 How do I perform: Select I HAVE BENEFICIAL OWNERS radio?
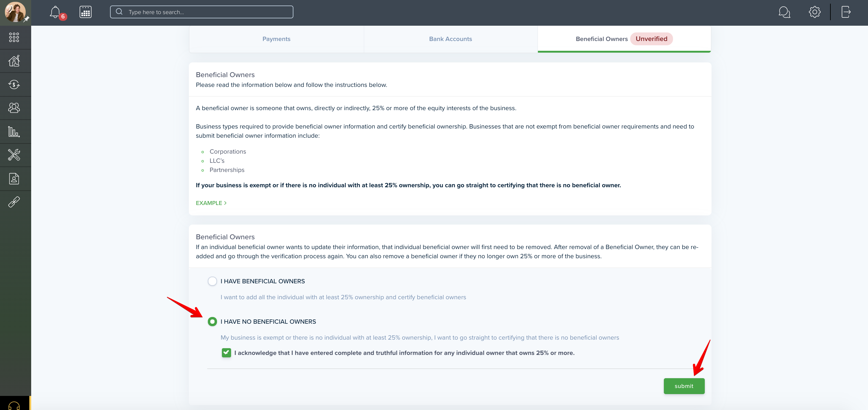coord(212,281)
